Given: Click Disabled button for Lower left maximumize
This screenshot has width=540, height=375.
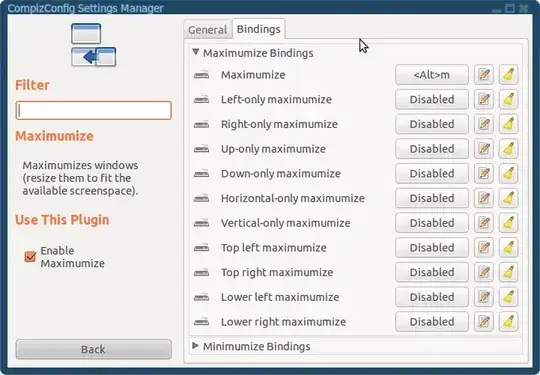Looking at the screenshot, I should click(x=432, y=297).
